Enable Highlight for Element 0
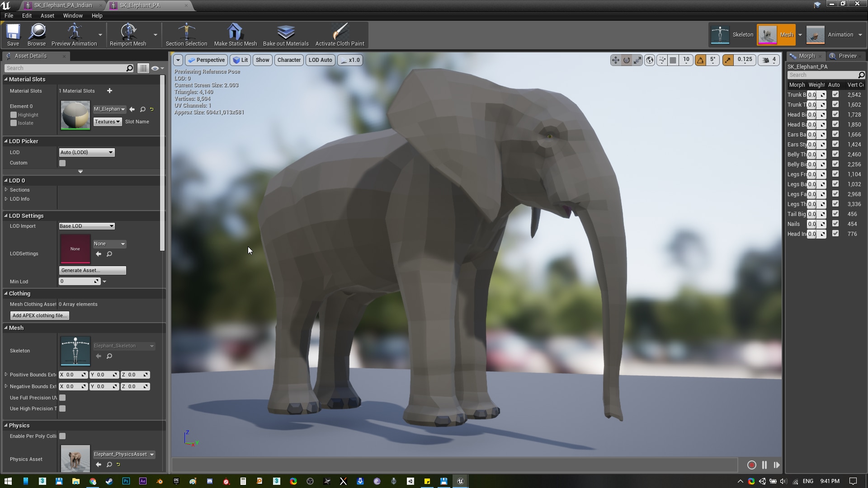The image size is (868, 488). (14, 115)
